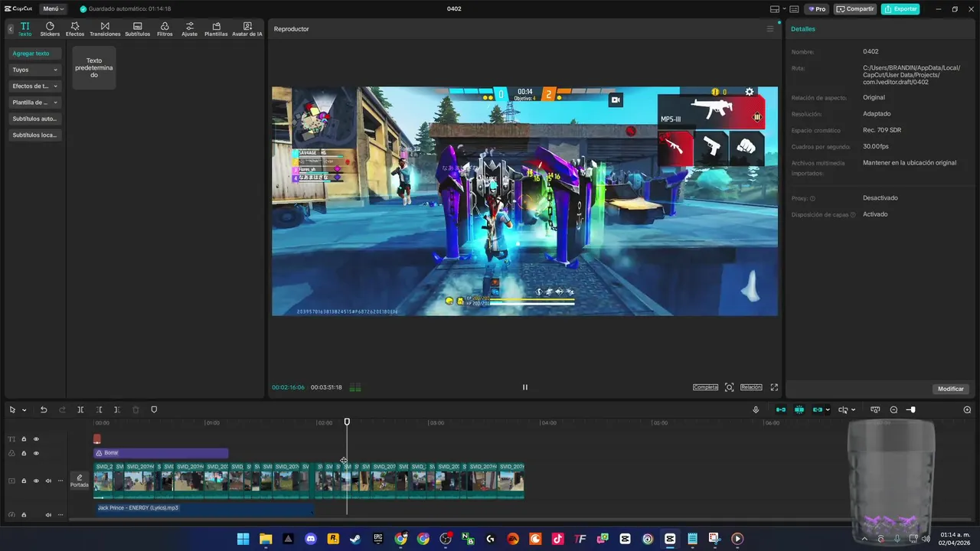This screenshot has width=980, height=551.
Task: Toggle main track magnet icon
Action: [x=781, y=410]
